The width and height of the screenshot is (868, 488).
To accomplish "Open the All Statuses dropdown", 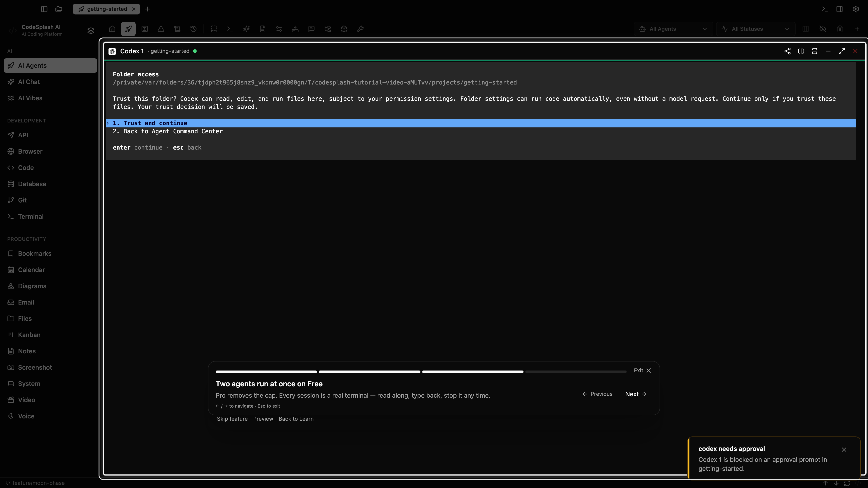I will (x=755, y=29).
